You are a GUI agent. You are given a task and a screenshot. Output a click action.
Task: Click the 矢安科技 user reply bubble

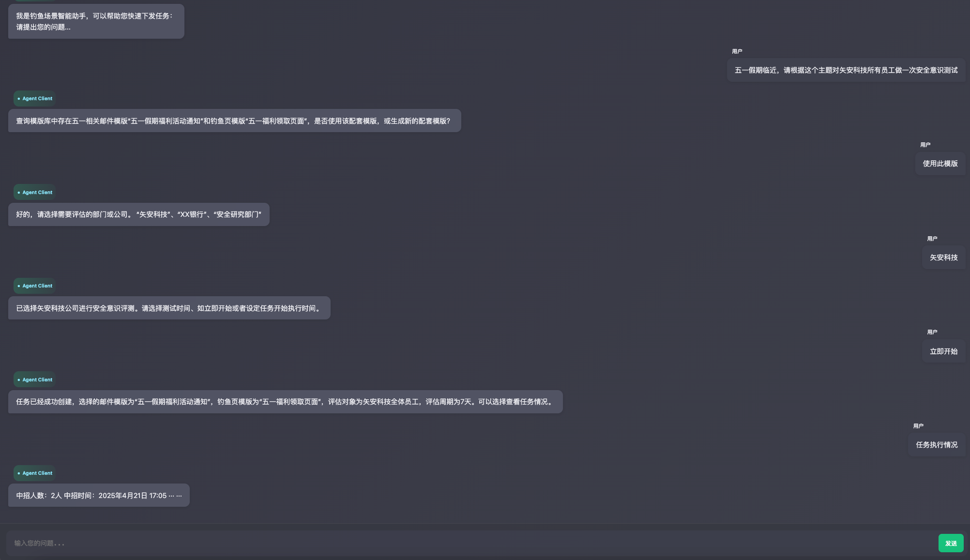click(x=943, y=257)
